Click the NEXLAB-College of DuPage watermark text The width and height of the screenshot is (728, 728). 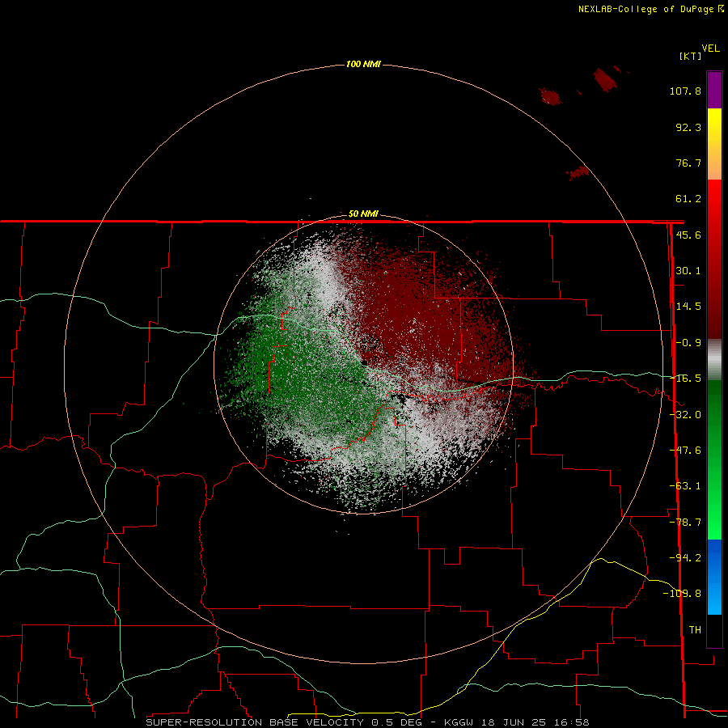(x=650, y=9)
